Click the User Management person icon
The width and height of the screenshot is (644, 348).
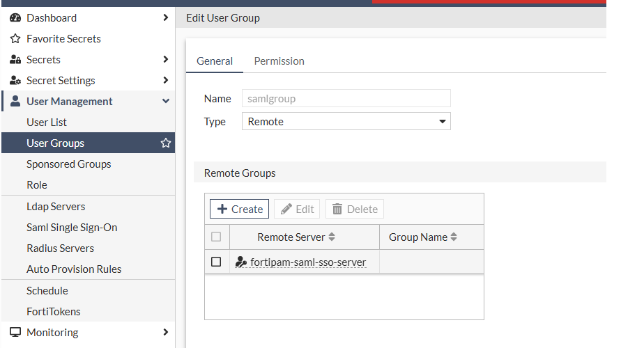pos(15,102)
